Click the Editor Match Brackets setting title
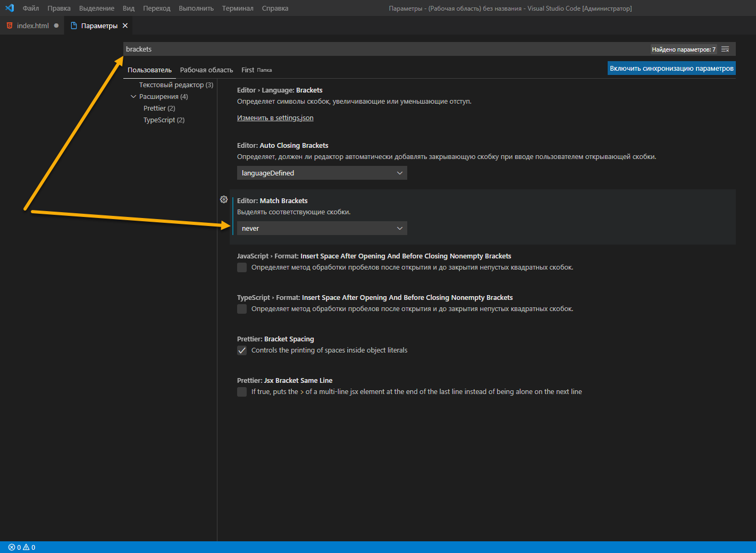 [x=272, y=200]
